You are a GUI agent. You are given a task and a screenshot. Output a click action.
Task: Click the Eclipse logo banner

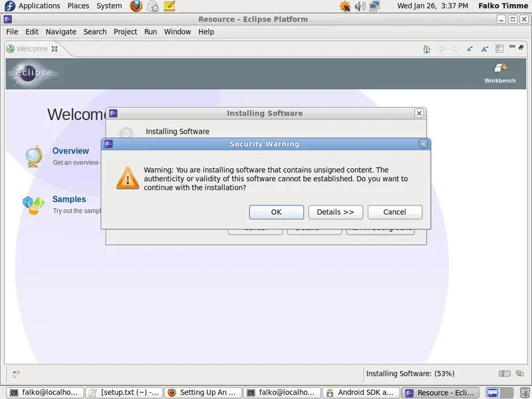pyautogui.click(x=34, y=73)
